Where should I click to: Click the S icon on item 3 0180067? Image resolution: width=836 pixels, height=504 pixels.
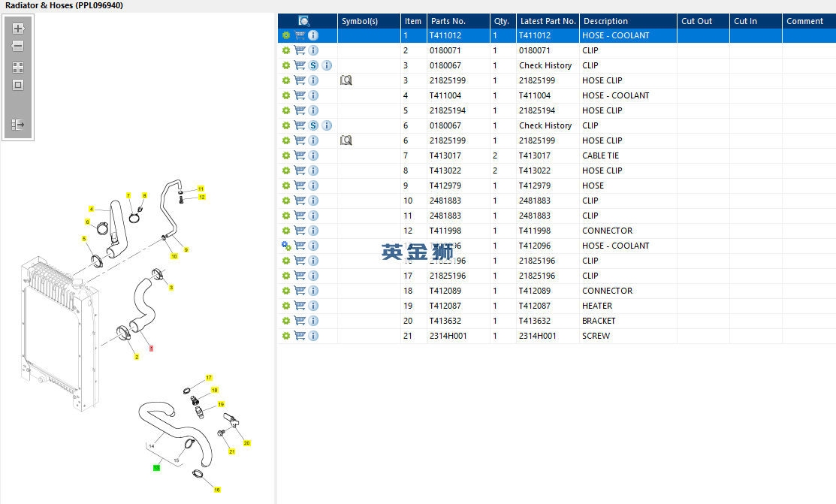pos(313,65)
